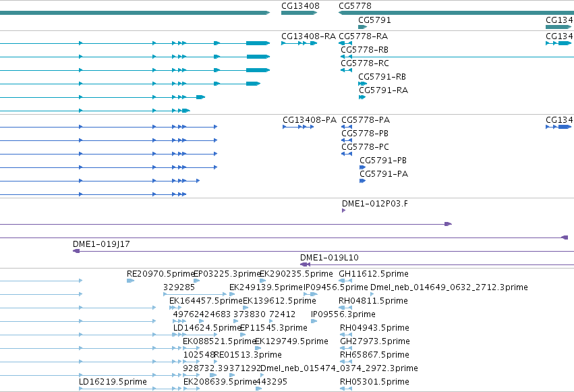574x392 pixels.
Task: Click protein CG5778-PB label
Action: tap(365, 134)
